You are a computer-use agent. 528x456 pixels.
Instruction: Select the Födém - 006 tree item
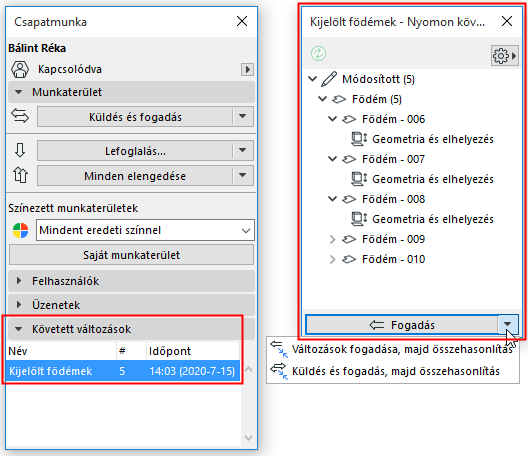click(393, 119)
